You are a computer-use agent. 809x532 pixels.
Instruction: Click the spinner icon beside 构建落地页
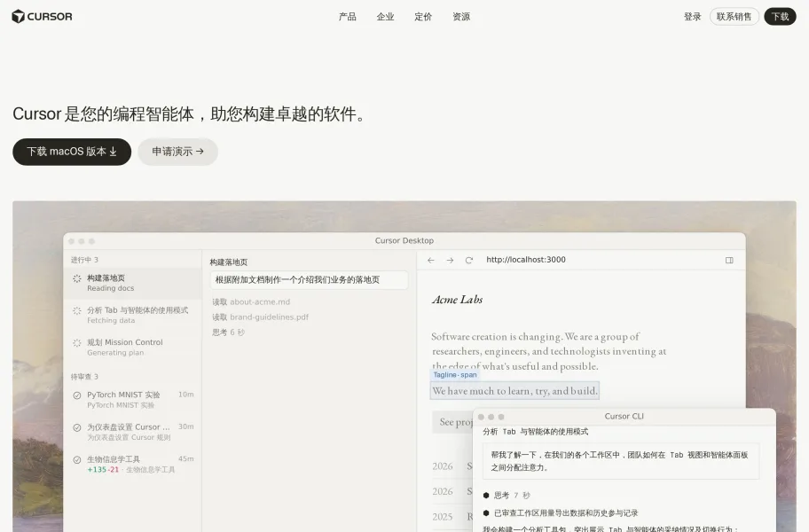[77, 278]
